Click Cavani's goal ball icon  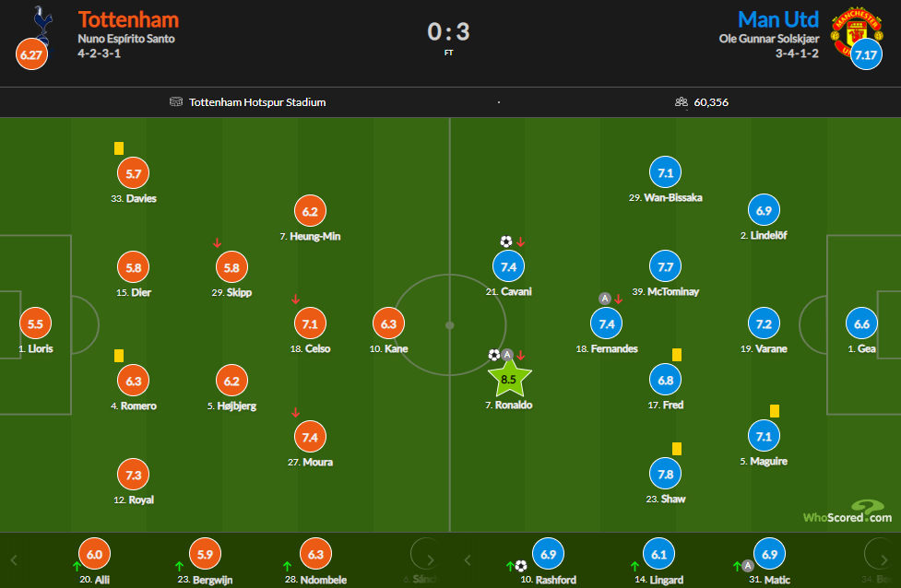pyautogui.click(x=505, y=241)
